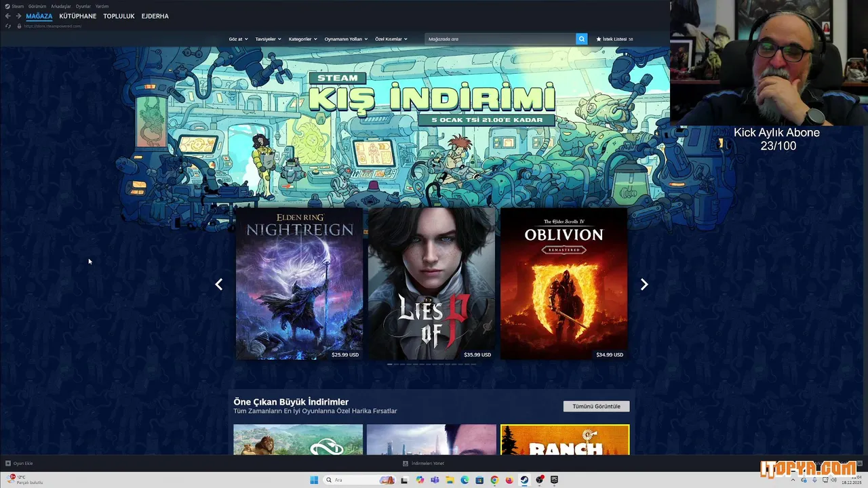
Task: Open the Görünüm menu
Action: click(x=37, y=6)
